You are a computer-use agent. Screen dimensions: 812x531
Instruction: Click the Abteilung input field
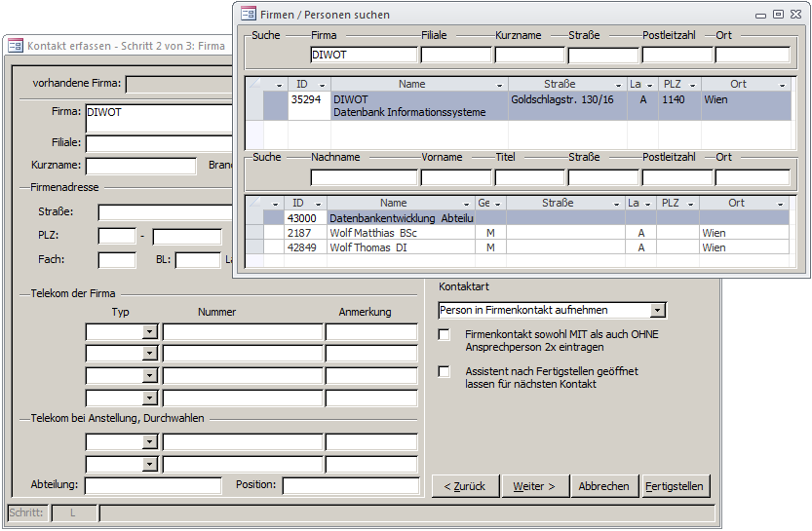[153, 485]
